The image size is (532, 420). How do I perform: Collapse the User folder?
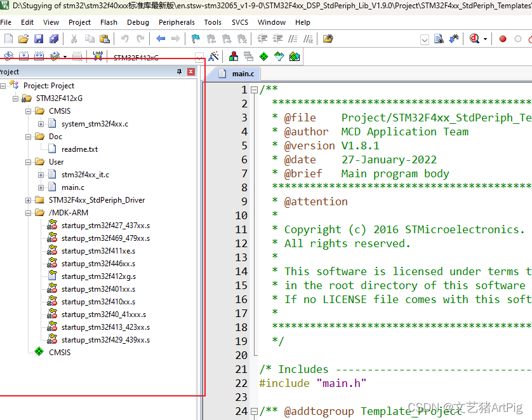(28, 162)
